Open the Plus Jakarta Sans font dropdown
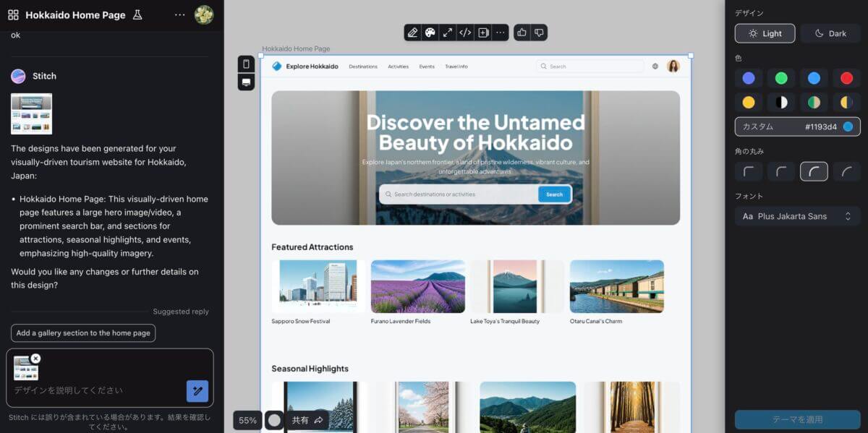Viewport: 868px width, 433px height. (797, 216)
